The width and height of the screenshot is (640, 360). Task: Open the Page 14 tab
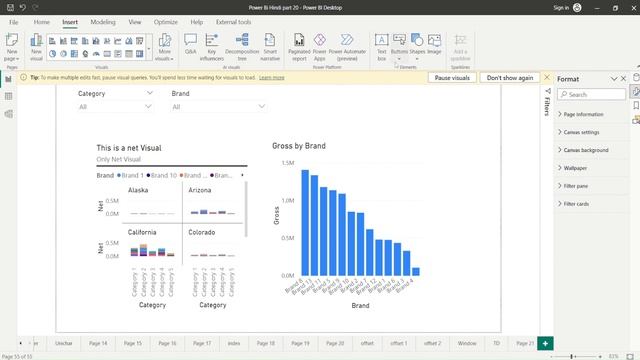(98, 343)
